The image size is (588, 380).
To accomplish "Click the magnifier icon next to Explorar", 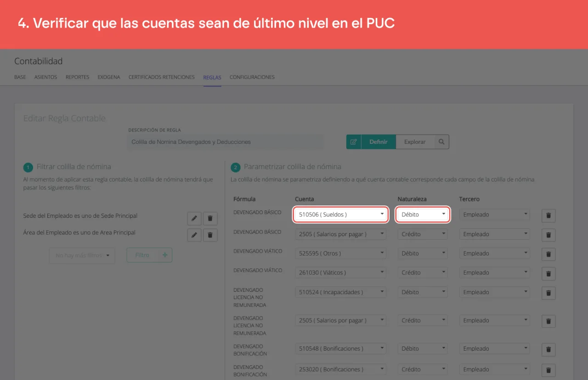I will (441, 142).
